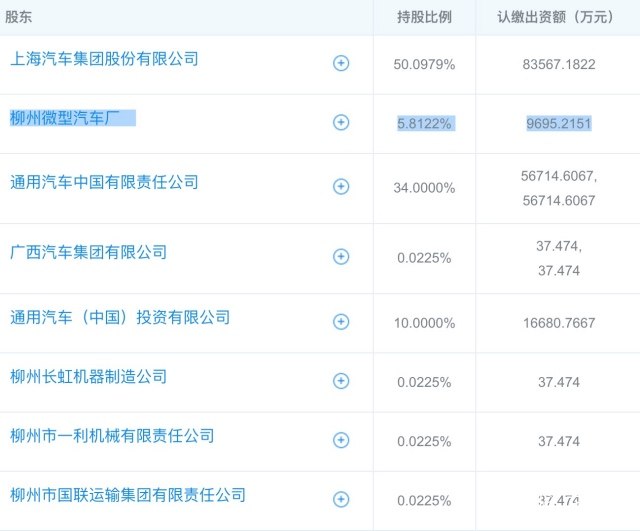Click plus icon beside 柳州微型汽车厂
Screen dimensions: 640x531
(x=341, y=123)
